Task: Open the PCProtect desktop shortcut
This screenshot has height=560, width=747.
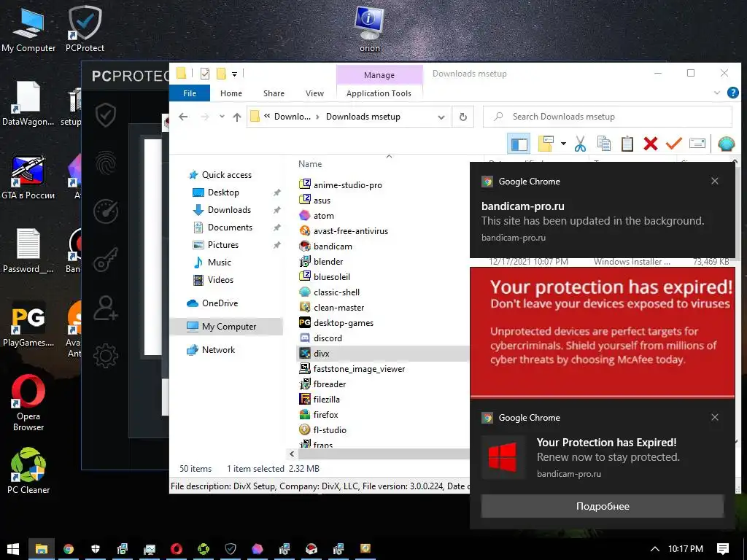Action: pyautogui.click(x=85, y=28)
